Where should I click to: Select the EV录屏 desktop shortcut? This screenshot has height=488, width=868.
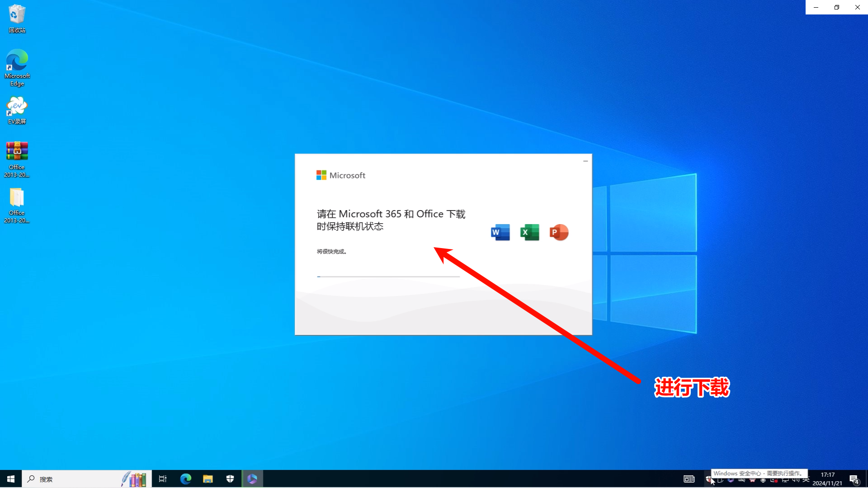point(17,110)
